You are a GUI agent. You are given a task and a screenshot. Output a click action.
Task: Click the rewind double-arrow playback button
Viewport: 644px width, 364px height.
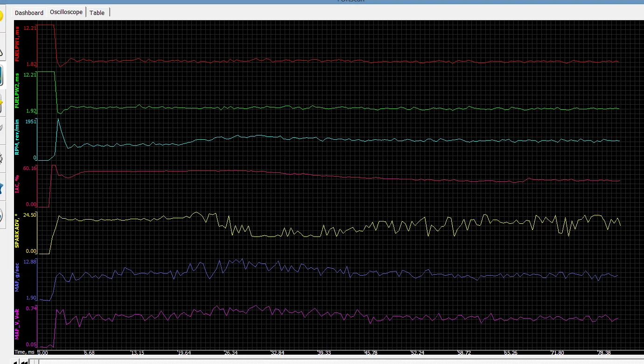pos(23,362)
